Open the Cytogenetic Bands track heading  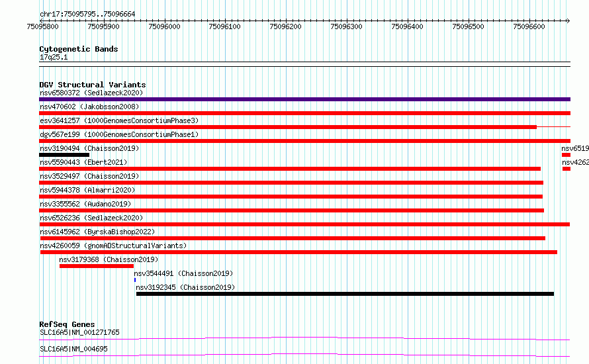pos(79,49)
